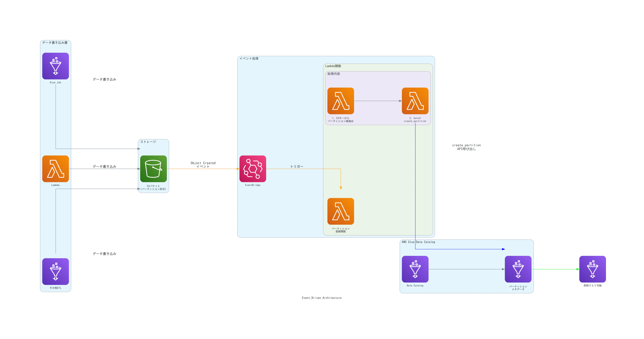The width and height of the screenshot is (644, 339).
Task: Click the EventBridge icon
Action: coord(253,169)
